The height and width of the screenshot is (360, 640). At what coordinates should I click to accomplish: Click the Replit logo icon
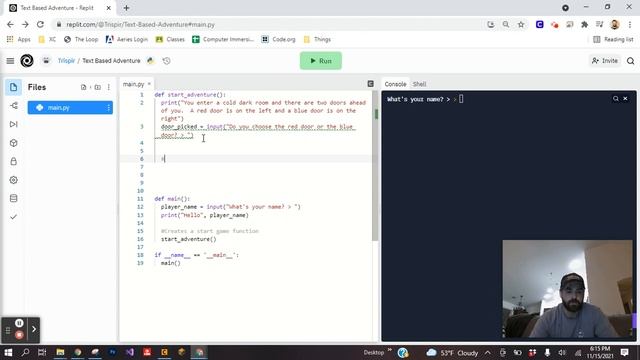pos(27,61)
